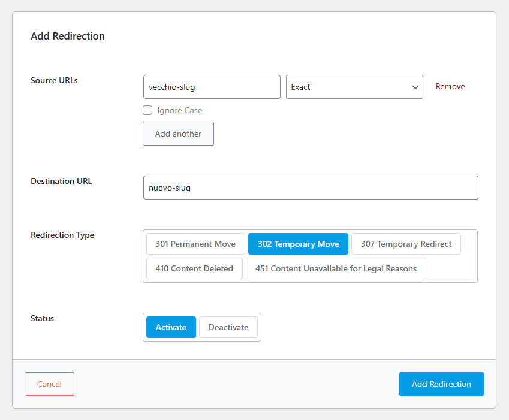The height and width of the screenshot is (420, 509).
Task: Click the Ignore Case label text
Action: (x=179, y=110)
